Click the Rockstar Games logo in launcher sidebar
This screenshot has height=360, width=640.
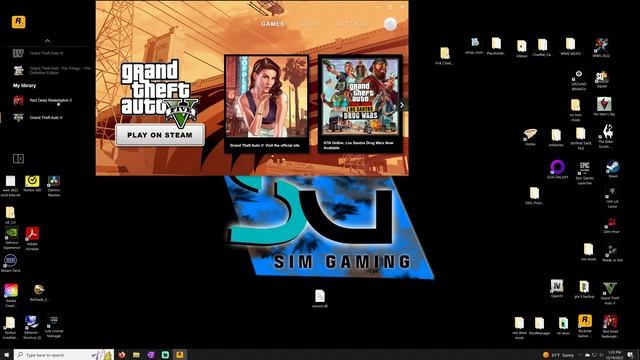point(18,22)
